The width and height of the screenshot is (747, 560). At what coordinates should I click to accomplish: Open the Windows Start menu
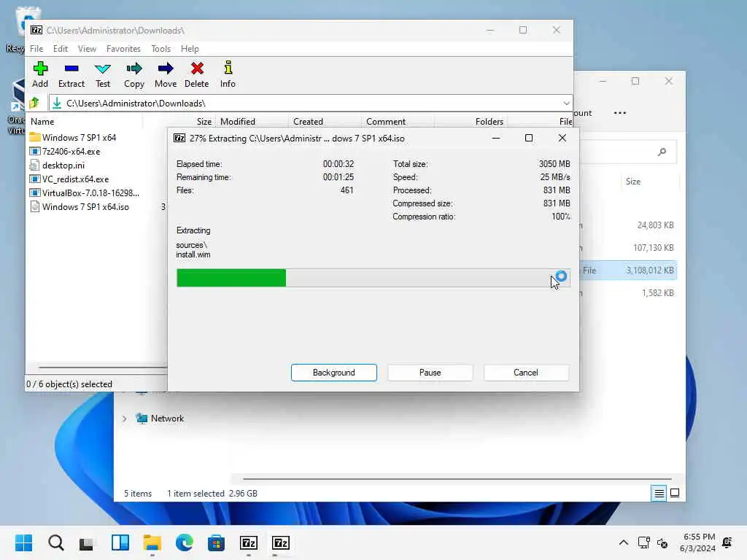click(23, 542)
